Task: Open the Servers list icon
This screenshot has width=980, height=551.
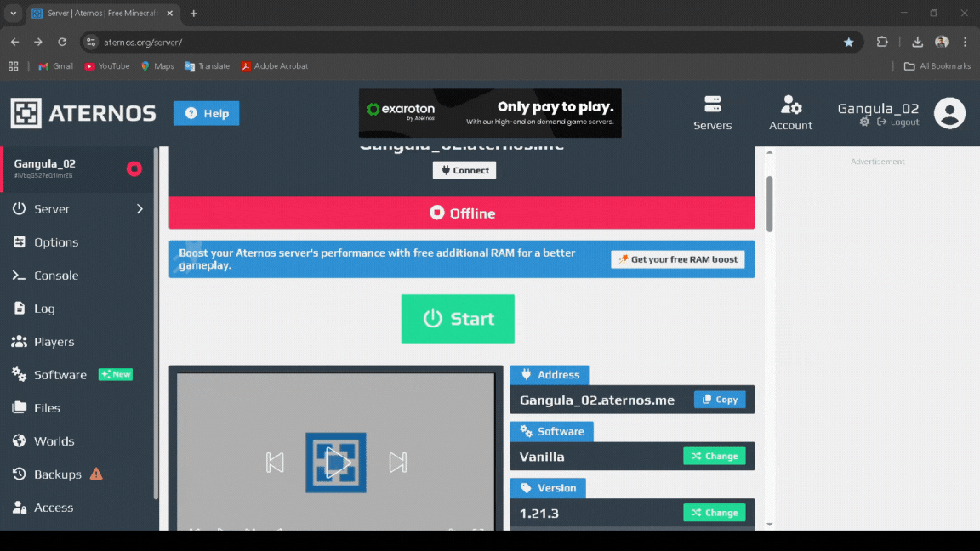Action: pos(713,105)
